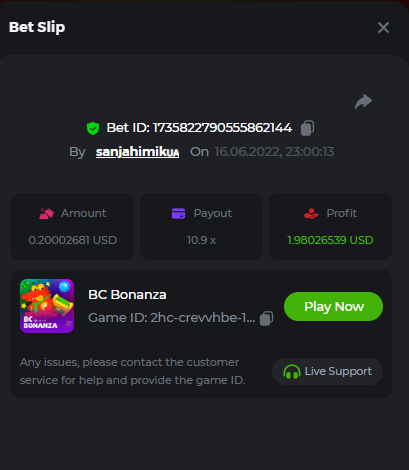This screenshot has height=470, width=409.
Task: Click the red Profit hand icon
Action: click(x=311, y=213)
